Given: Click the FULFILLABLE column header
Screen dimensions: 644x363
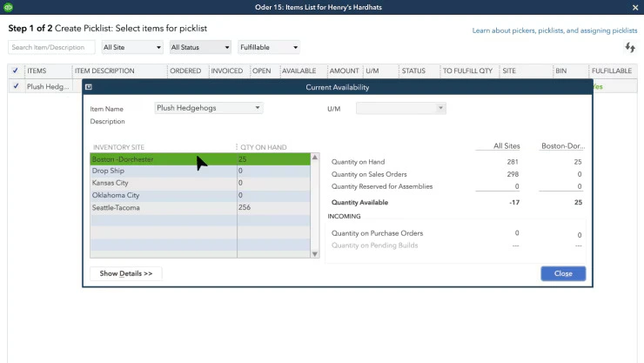Looking at the screenshot, I should point(612,71).
